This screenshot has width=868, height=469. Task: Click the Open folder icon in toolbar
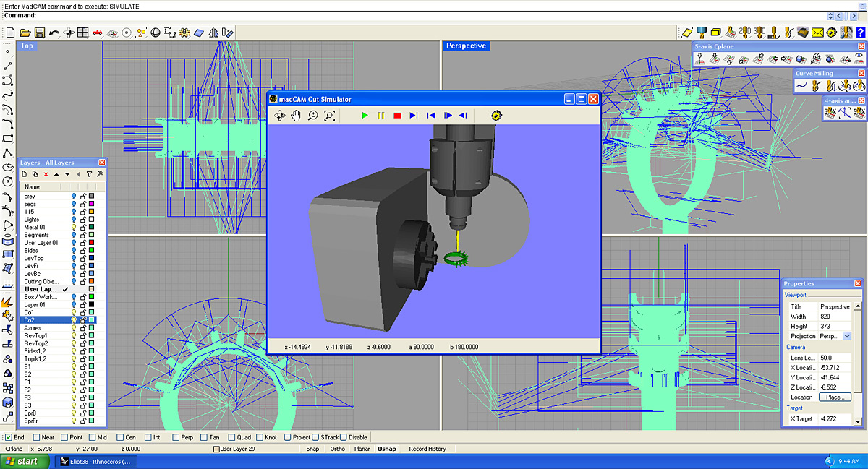click(x=25, y=33)
